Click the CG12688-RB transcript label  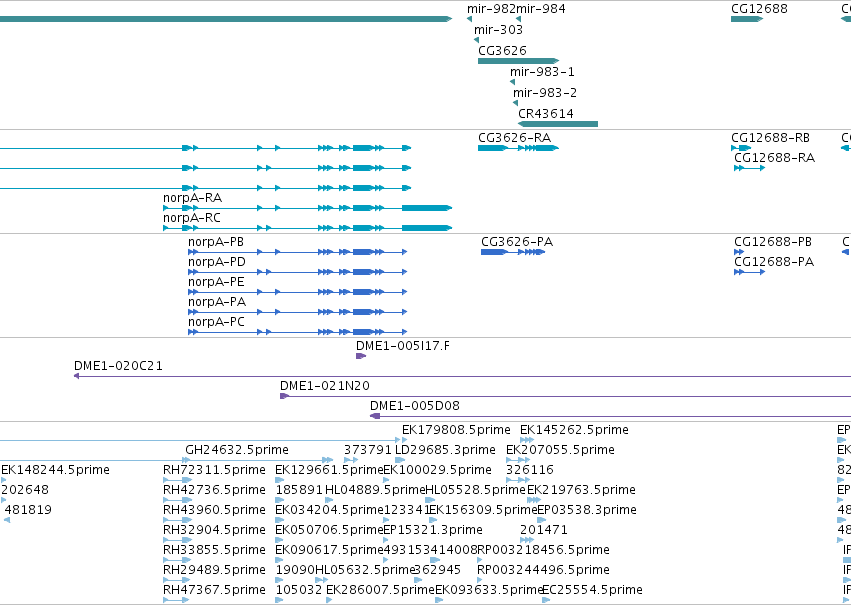pyautogui.click(x=770, y=138)
